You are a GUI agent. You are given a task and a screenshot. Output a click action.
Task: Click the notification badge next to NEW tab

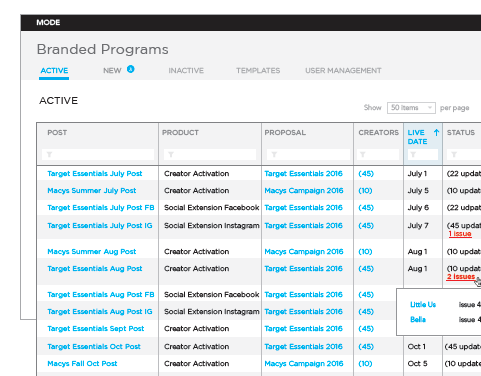(131, 69)
